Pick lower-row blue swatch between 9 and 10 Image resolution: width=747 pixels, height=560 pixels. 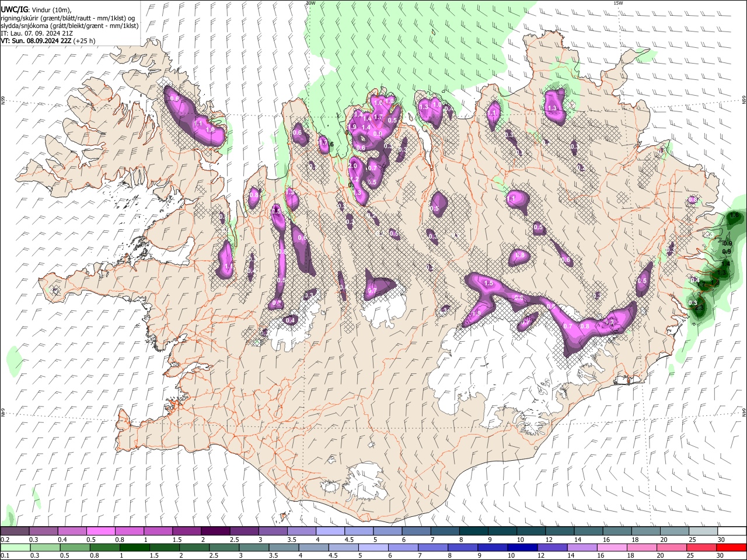(x=493, y=547)
